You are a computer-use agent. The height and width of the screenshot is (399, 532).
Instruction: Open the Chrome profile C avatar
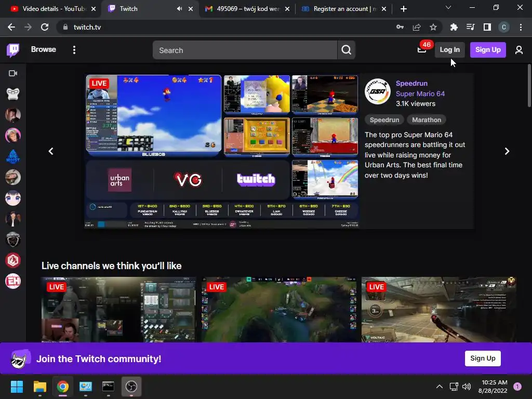[503, 27]
